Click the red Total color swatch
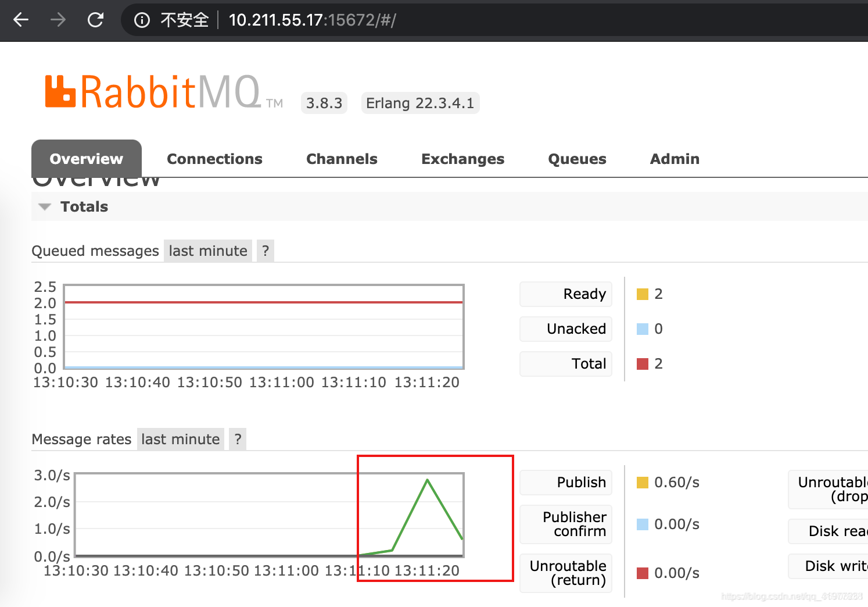Image resolution: width=868 pixels, height=607 pixels. coord(643,364)
